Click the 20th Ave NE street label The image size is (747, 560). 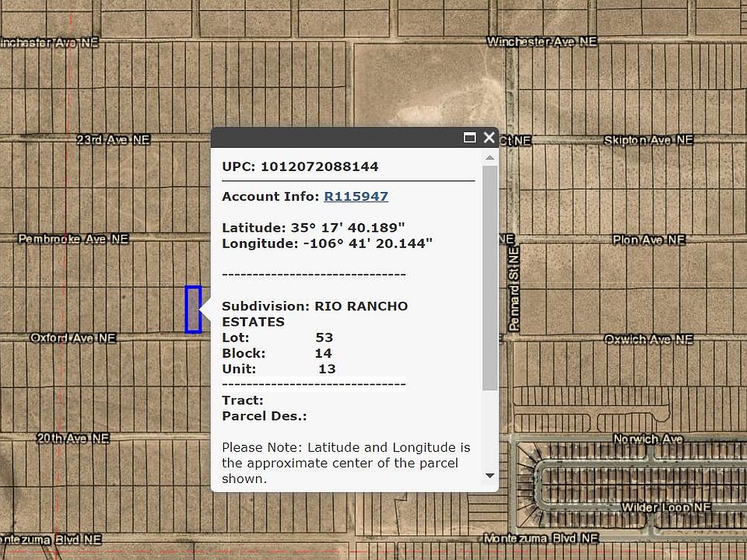point(72,439)
